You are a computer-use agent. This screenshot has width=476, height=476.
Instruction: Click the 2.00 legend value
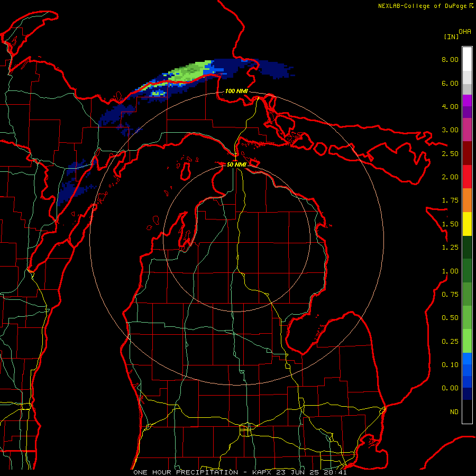450,177
